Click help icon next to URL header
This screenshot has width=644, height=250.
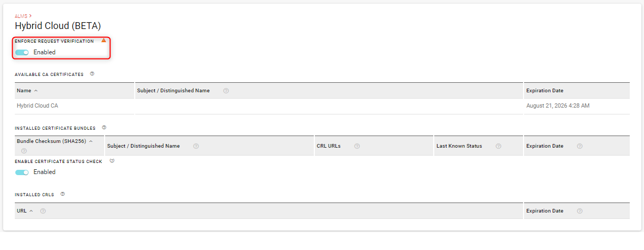(x=43, y=211)
